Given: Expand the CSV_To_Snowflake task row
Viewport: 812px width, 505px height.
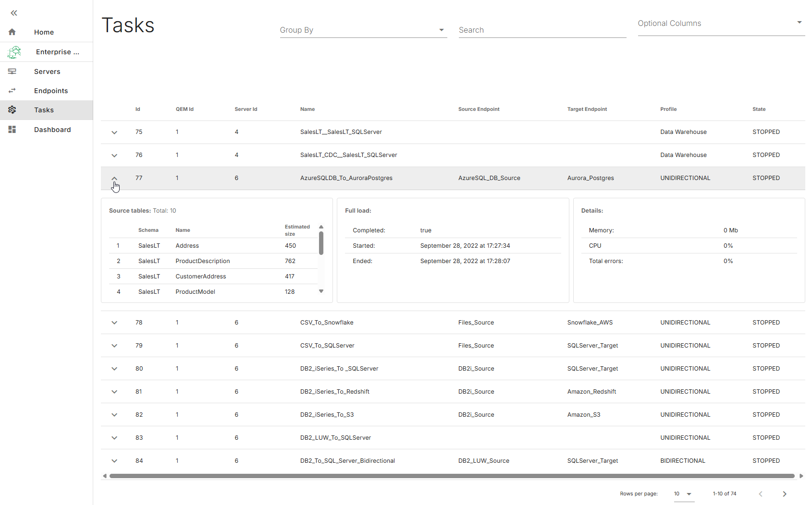Looking at the screenshot, I should [x=114, y=322].
